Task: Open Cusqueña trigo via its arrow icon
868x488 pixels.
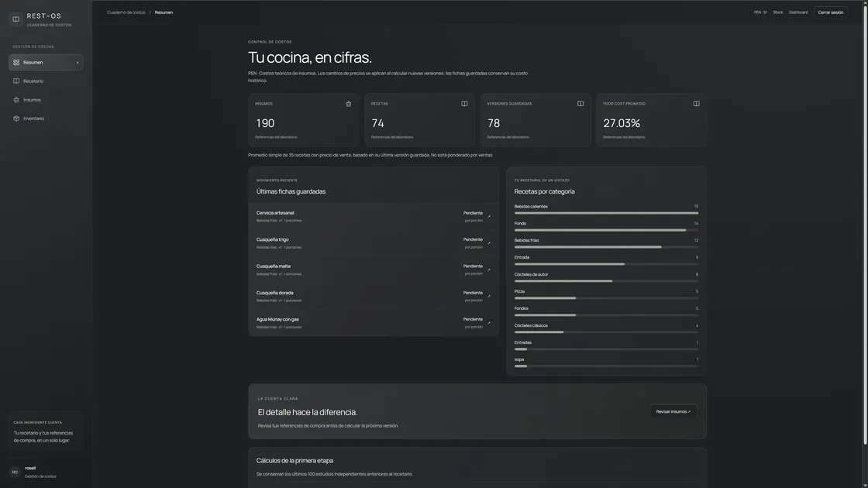Action: [489, 243]
